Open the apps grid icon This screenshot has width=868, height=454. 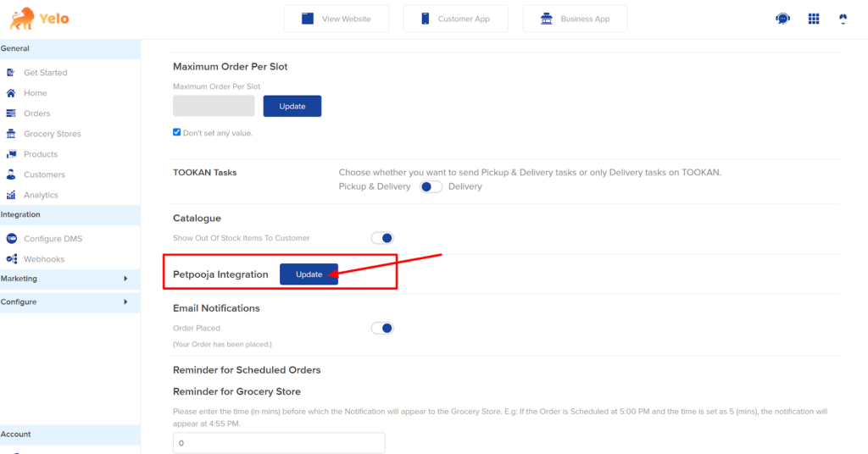point(813,19)
